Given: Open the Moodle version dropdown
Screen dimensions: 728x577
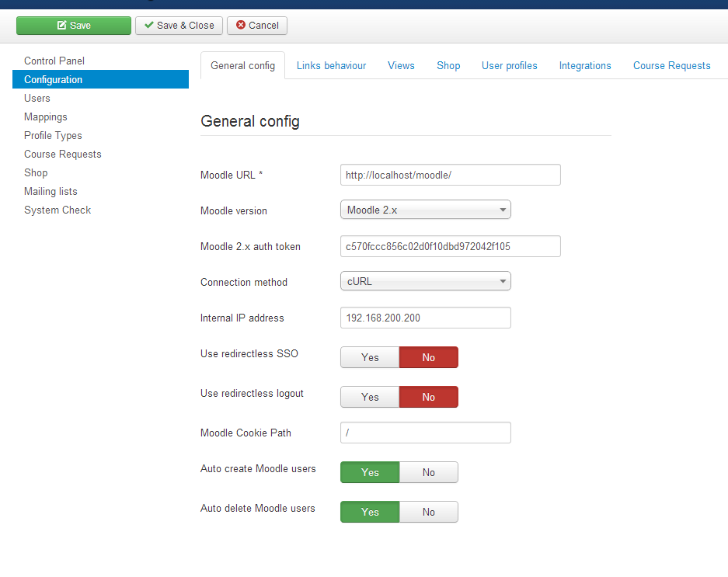Looking at the screenshot, I should pyautogui.click(x=425, y=210).
